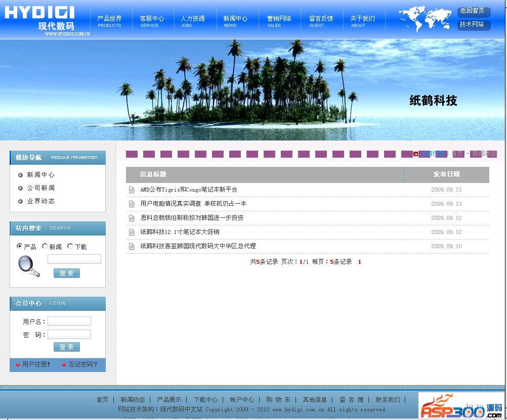Open article 思科总裁钱伯斯称拟对韩国进一步投资
The height and width of the screenshot is (420, 507).
192,218
